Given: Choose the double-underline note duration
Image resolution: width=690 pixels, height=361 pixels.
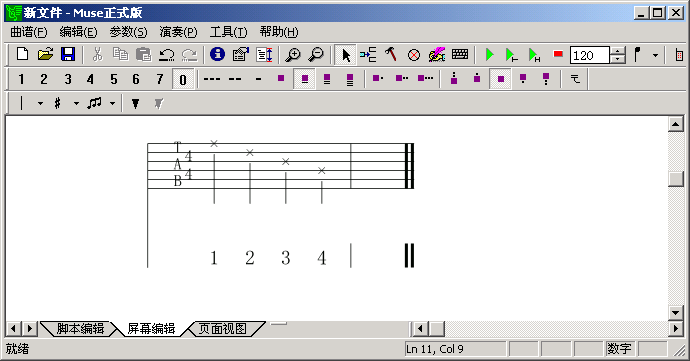Looking at the screenshot, I should pyautogui.click(x=327, y=79).
